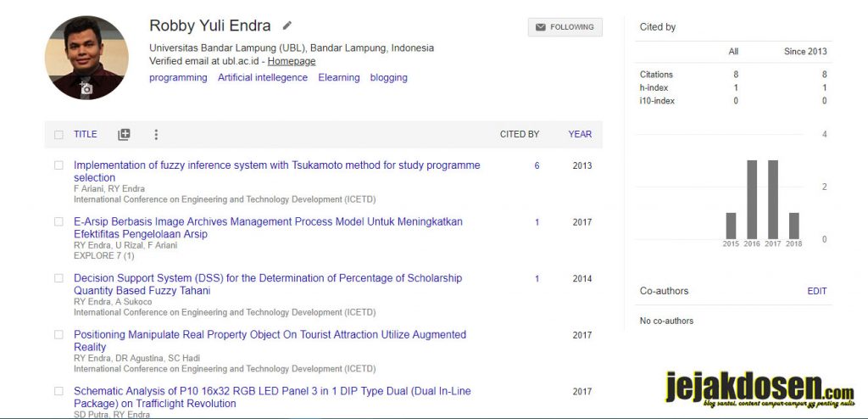Click the Robby Yuli Endra profile photo
The image size is (868, 419).
[86, 58]
